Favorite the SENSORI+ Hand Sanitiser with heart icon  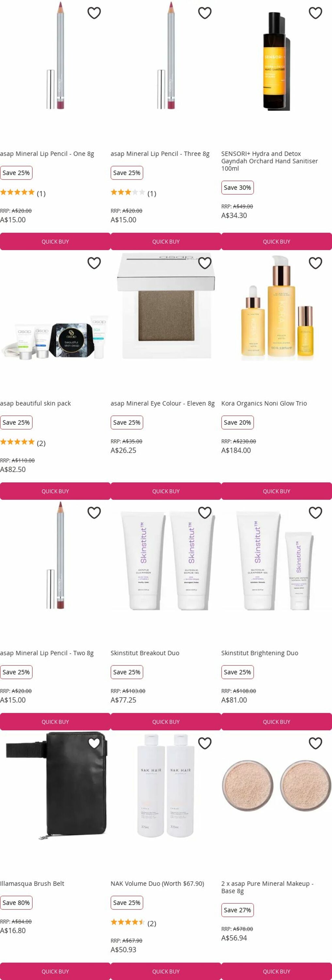coord(315,13)
